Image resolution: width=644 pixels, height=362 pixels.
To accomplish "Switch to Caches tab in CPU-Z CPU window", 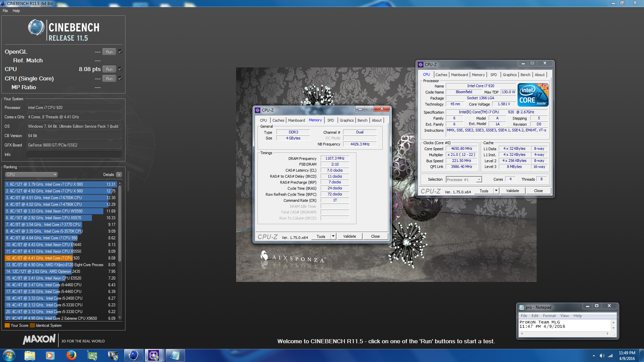I will point(441,75).
